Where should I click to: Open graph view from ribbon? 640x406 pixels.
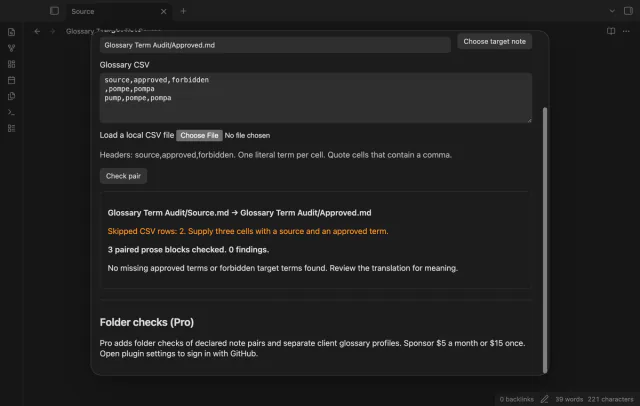coord(11,48)
